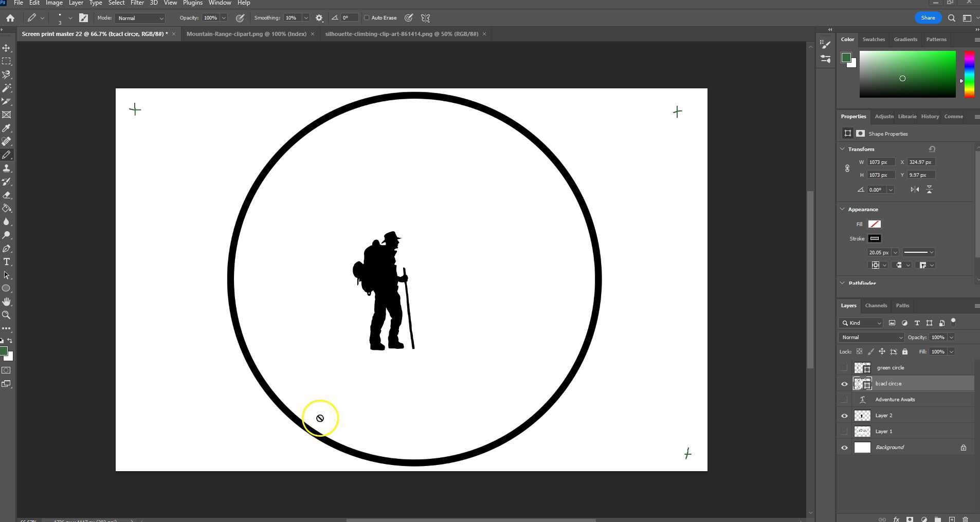980x522 pixels.
Task: Click the Home icon in options bar
Action: [x=10, y=18]
